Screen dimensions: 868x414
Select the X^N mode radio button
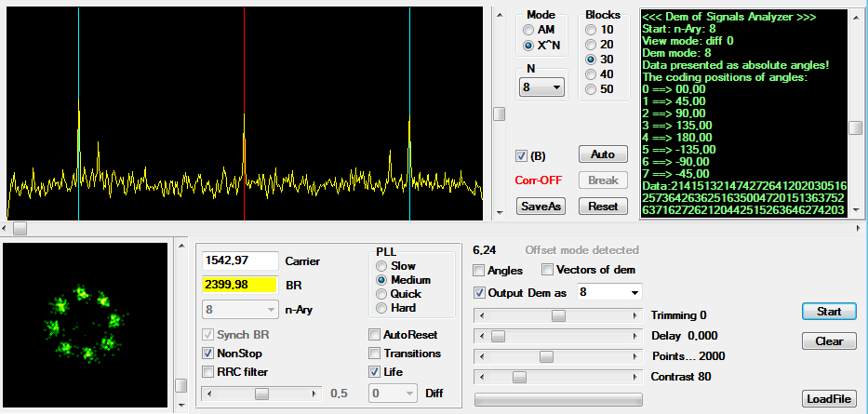coord(528,46)
